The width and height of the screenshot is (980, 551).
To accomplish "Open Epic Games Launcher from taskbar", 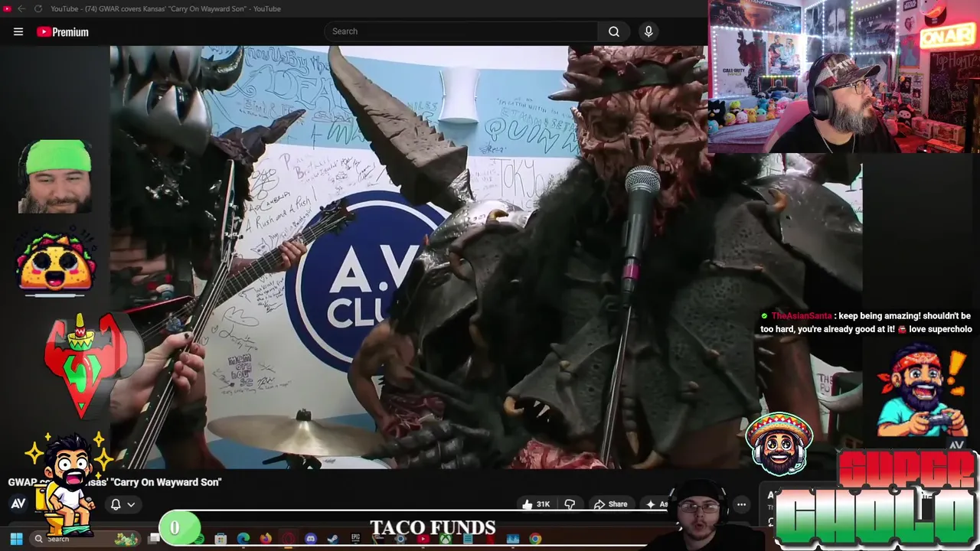I will (355, 539).
